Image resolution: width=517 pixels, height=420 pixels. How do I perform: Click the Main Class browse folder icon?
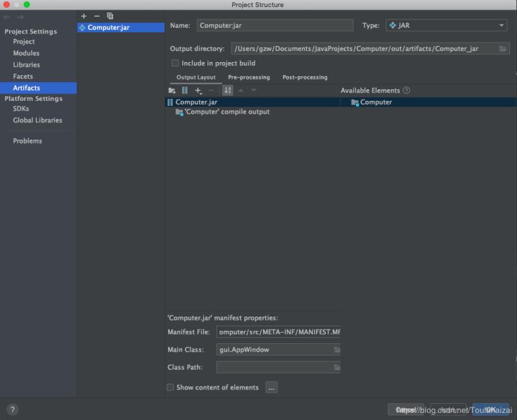click(337, 350)
